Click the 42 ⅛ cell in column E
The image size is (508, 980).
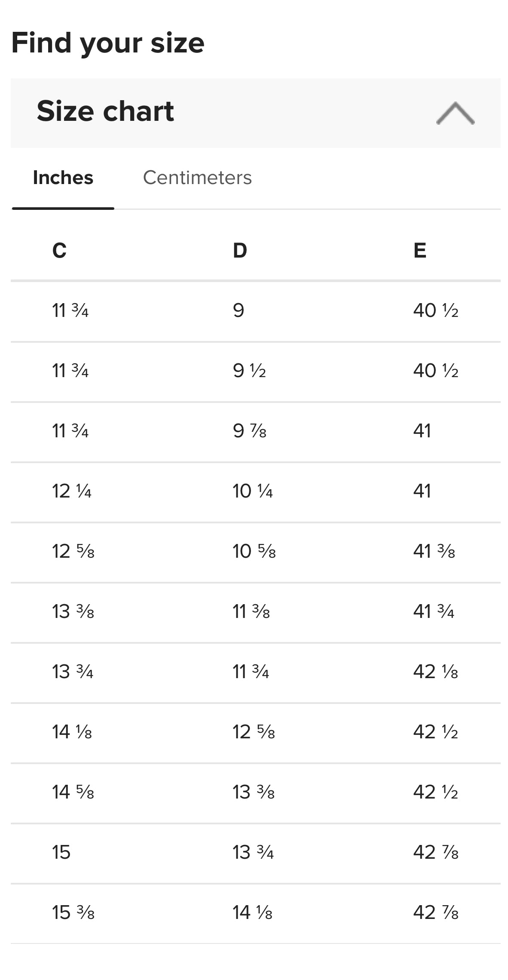(436, 671)
